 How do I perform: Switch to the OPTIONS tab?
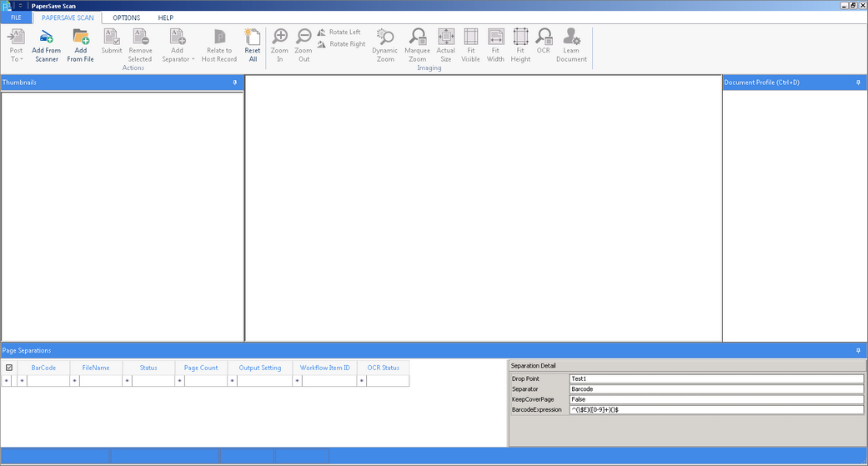(x=127, y=18)
